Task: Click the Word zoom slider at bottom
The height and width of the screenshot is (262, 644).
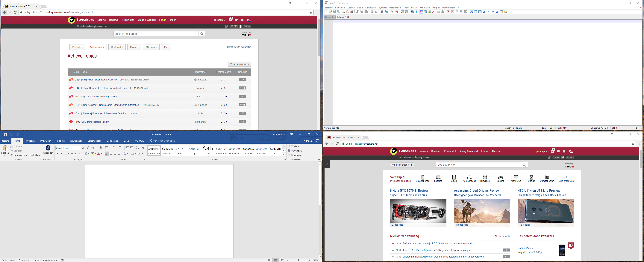Action: pyautogui.click(x=298, y=260)
